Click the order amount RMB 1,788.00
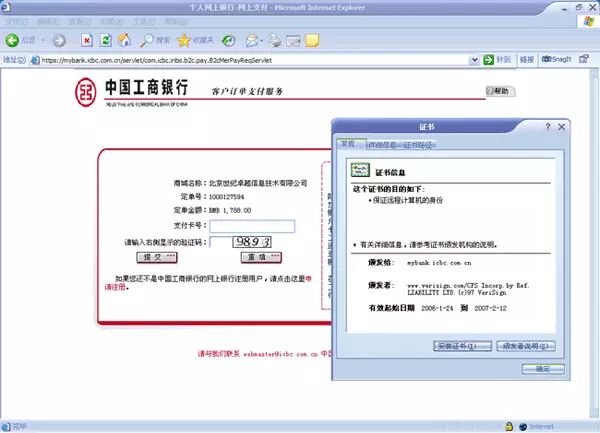Image resolution: width=600 pixels, height=433 pixels. [x=230, y=210]
